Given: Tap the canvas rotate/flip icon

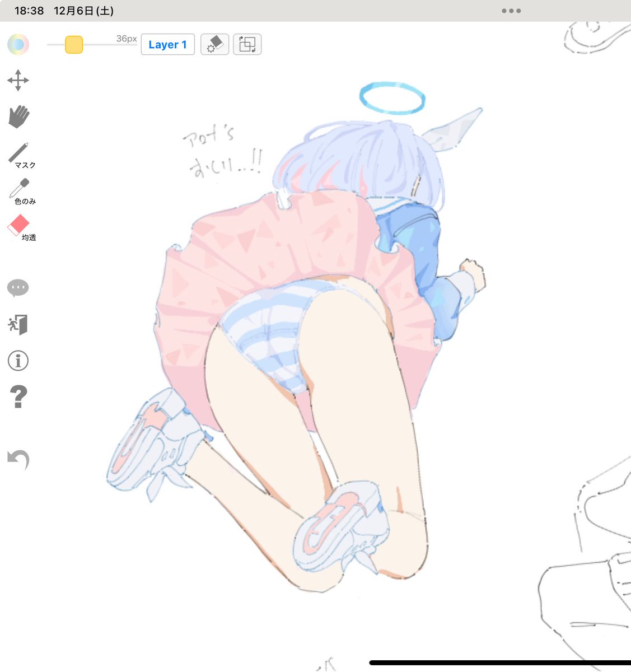Looking at the screenshot, I should (x=247, y=44).
